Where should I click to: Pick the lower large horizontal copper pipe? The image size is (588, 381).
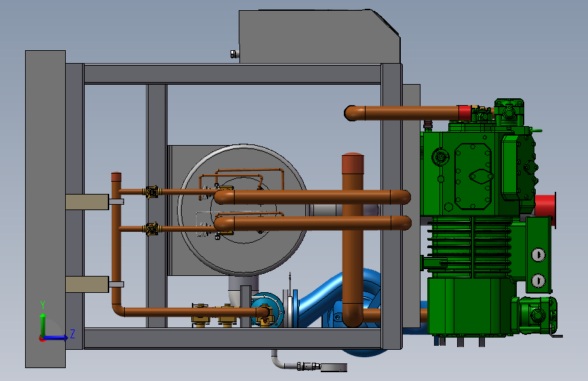tap(313, 223)
